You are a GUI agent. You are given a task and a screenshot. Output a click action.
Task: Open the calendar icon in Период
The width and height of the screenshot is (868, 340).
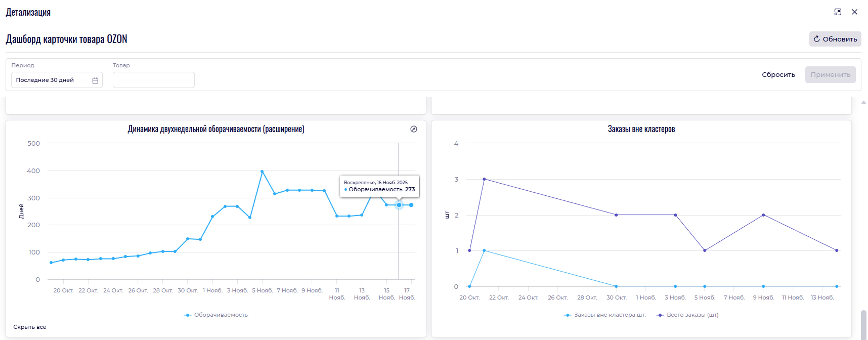(95, 81)
